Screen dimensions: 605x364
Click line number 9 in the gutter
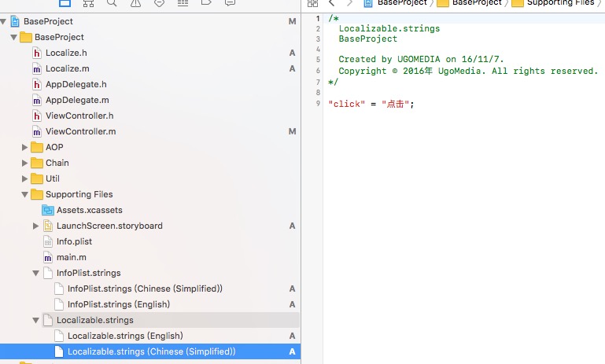318,103
